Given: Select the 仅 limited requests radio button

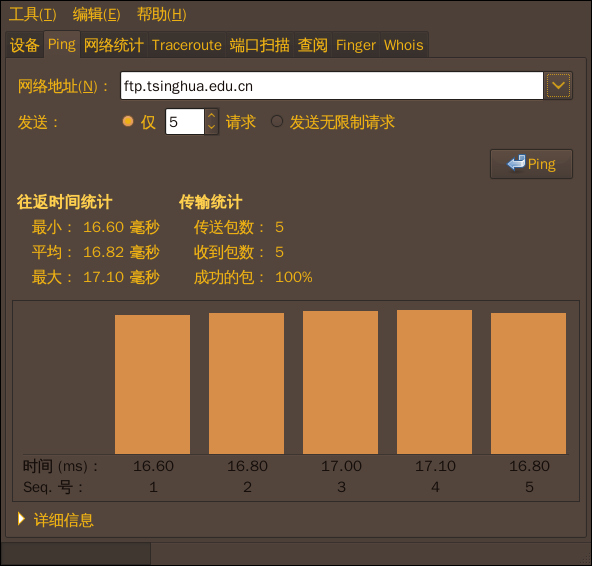Looking at the screenshot, I should point(128,121).
